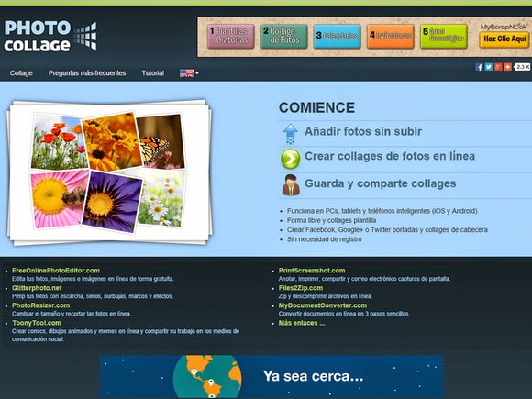Click the Haz Clic Aquí button
This screenshot has width=532, height=399.
point(504,39)
